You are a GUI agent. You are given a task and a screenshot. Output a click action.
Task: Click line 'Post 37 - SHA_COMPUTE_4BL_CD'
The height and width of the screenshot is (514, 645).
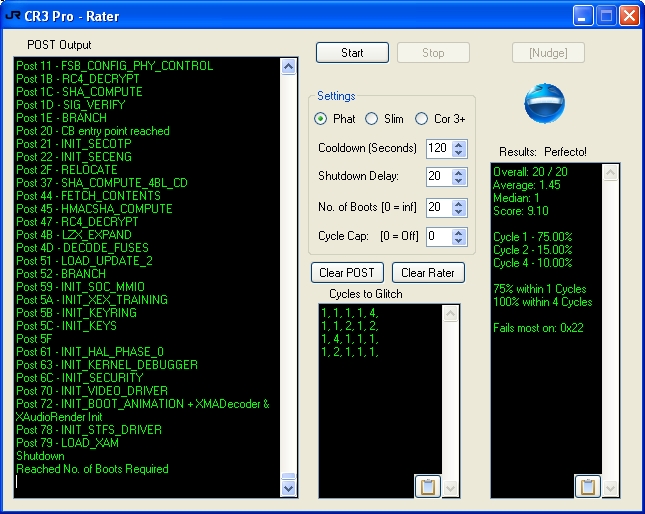tap(102, 183)
